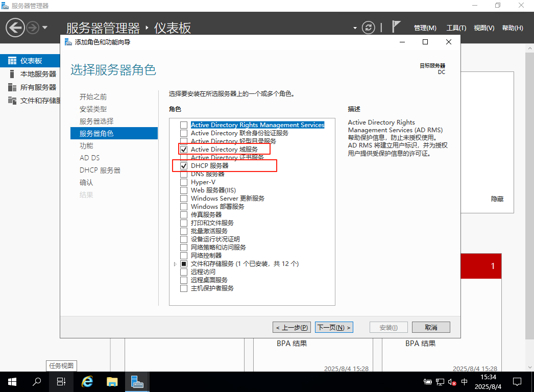Screen dimensions: 534x392
Task: Open File Explorer from the taskbar
Action: click(112, 382)
